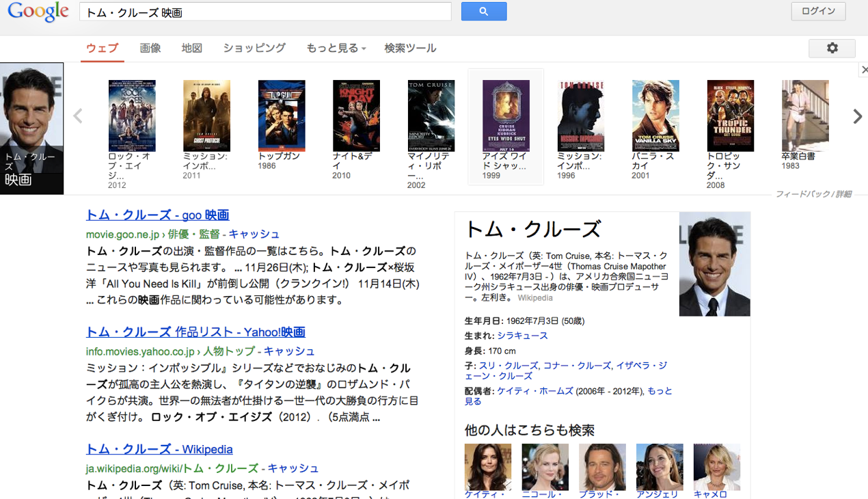Switch to the 画像 tab
Image resolution: width=868 pixels, height=499 pixels.
(150, 48)
